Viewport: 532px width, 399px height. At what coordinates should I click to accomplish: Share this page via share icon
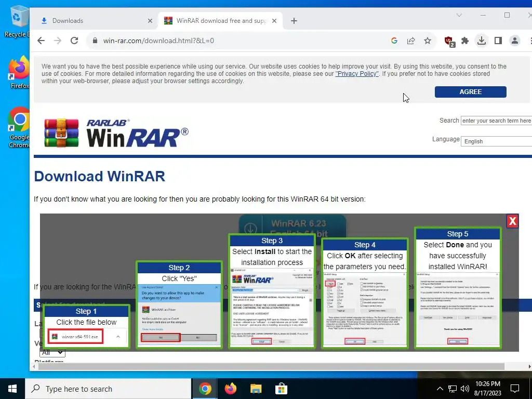(411, 41)
